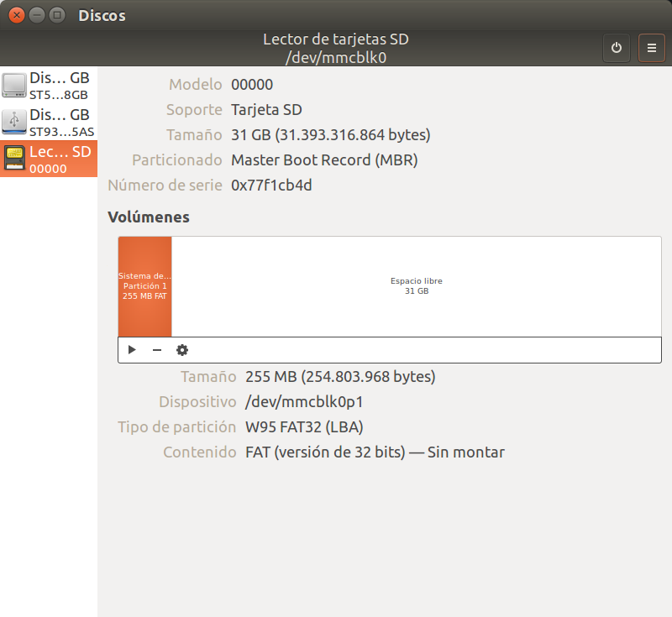The width and height of the screenshot is (672, 617).
Task: Click the serial number 0x77f1cb4d
Action: point(271,186)
